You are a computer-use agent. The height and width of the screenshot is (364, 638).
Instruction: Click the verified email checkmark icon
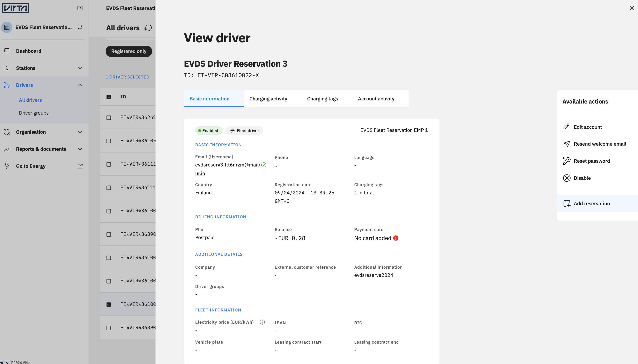264,165
